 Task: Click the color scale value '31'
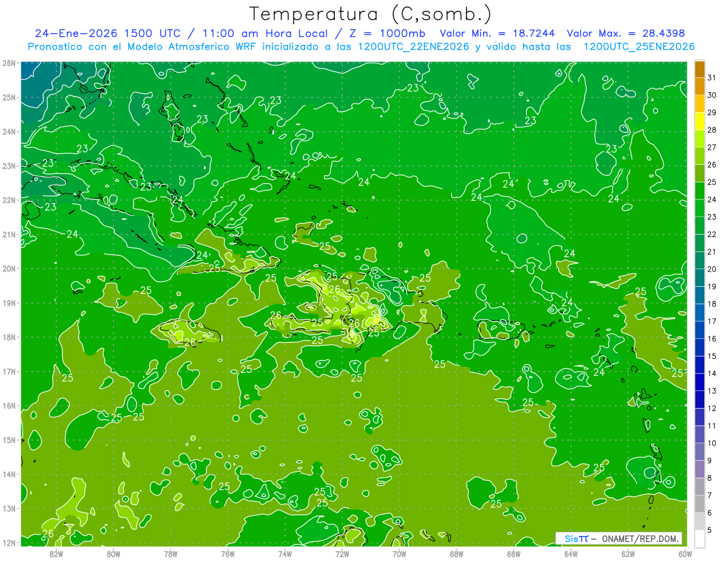point(712,79)
